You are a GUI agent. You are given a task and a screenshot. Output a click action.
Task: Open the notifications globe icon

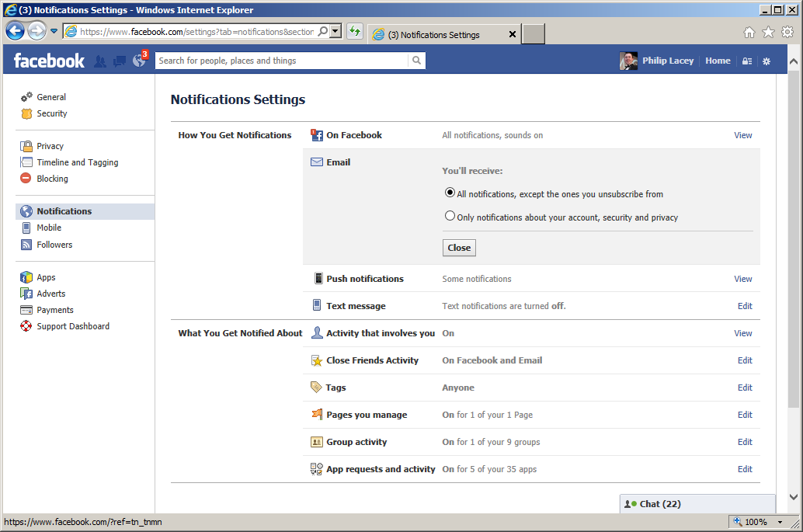[x=139, y=61]
